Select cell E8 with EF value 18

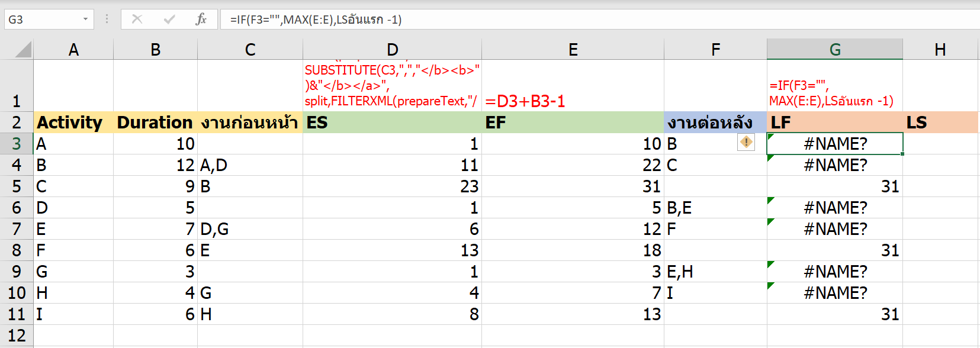pyautogui.click(x=573, y=250)
